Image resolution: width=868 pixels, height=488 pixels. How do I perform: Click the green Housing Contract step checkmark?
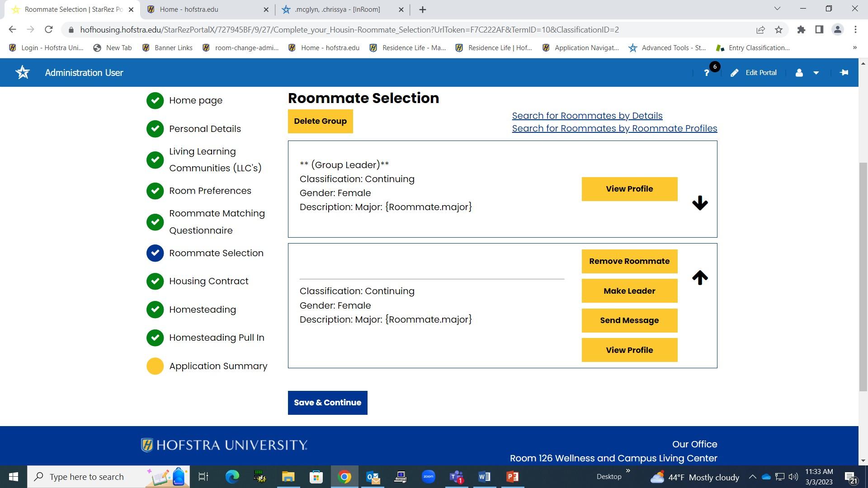155,281
